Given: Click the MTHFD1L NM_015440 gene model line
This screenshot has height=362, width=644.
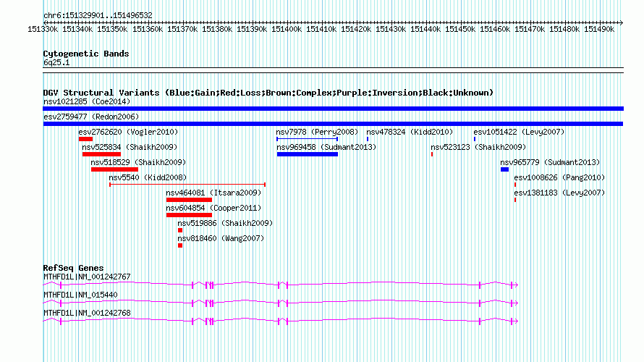Looking at the screenshot, I should (281, 303).
